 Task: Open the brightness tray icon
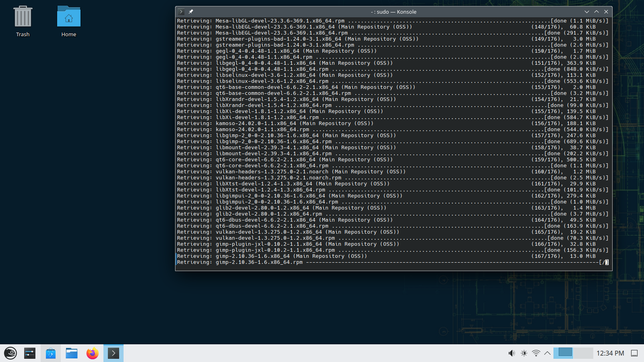coord(524,353)
